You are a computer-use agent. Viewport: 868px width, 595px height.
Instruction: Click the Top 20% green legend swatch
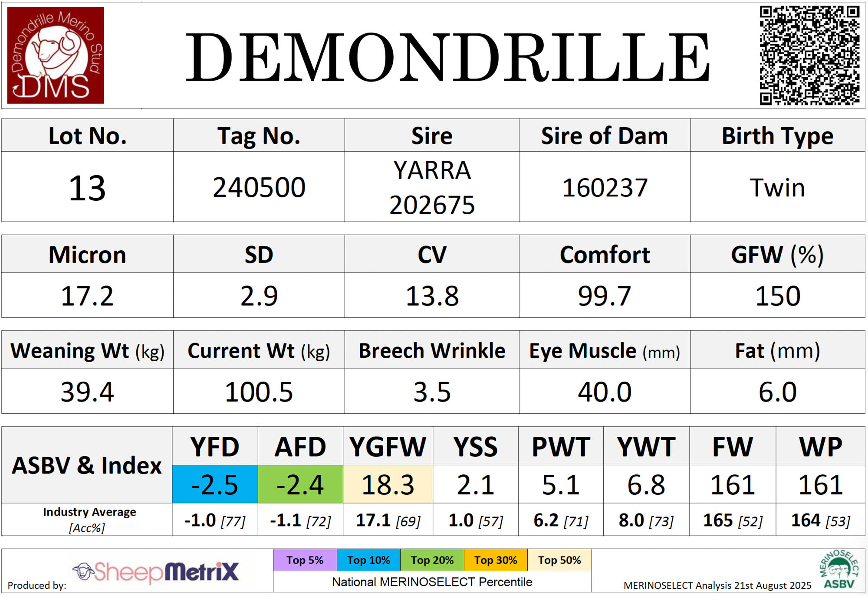point(432,560)
